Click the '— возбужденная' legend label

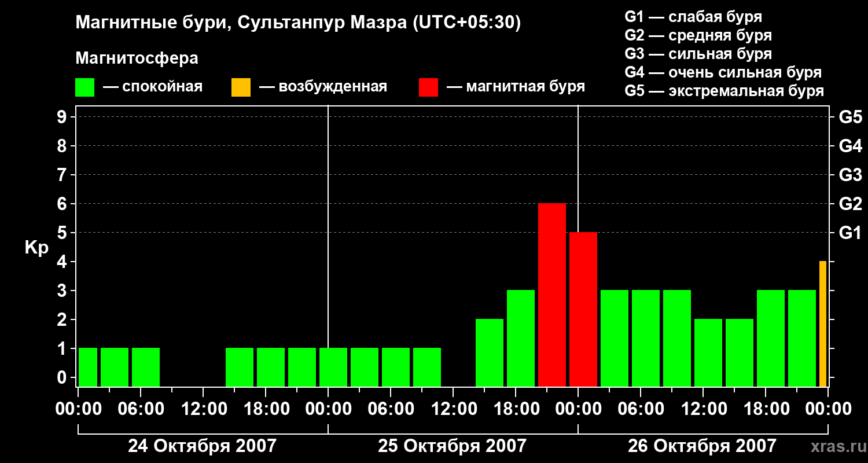point(323,87)
